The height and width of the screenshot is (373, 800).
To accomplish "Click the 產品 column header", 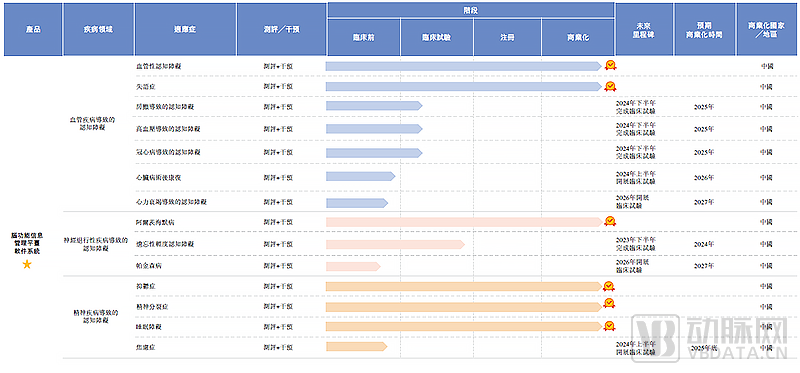I will 33,29.
